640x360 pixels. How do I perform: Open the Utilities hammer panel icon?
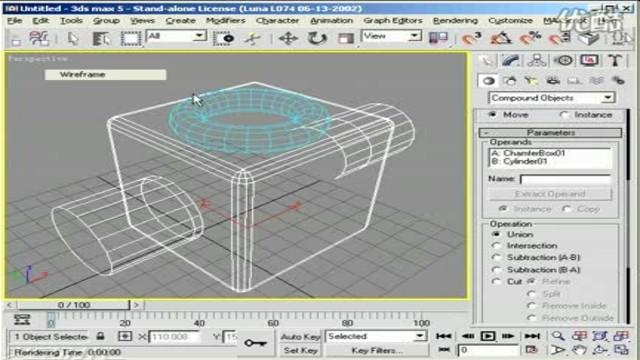[x=615, y=60]
